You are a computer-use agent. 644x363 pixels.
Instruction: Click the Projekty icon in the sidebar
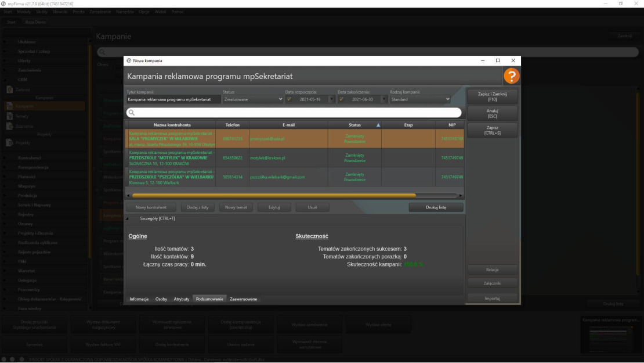(9, 143)
